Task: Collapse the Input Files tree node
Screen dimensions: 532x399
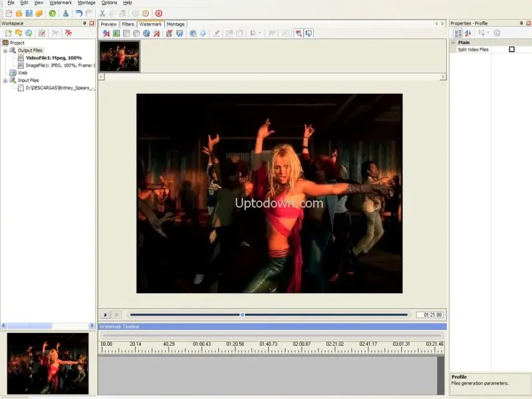Action: tap(5, 80)
